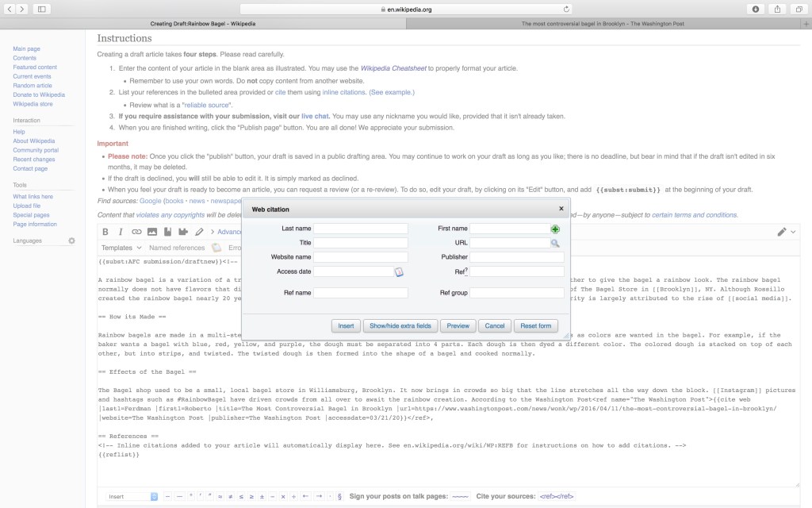Toggle bold formatting in the editor toolbar

coord(105,232)
